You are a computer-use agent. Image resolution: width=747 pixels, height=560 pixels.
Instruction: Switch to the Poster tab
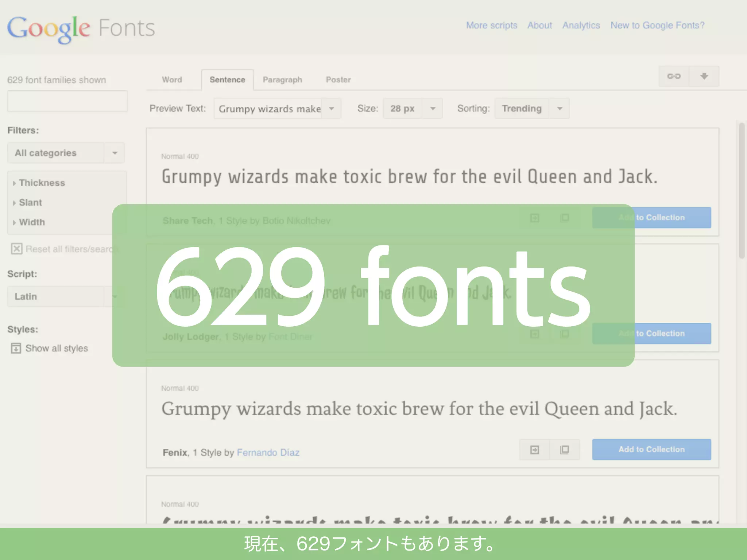(x=338, y=79)
